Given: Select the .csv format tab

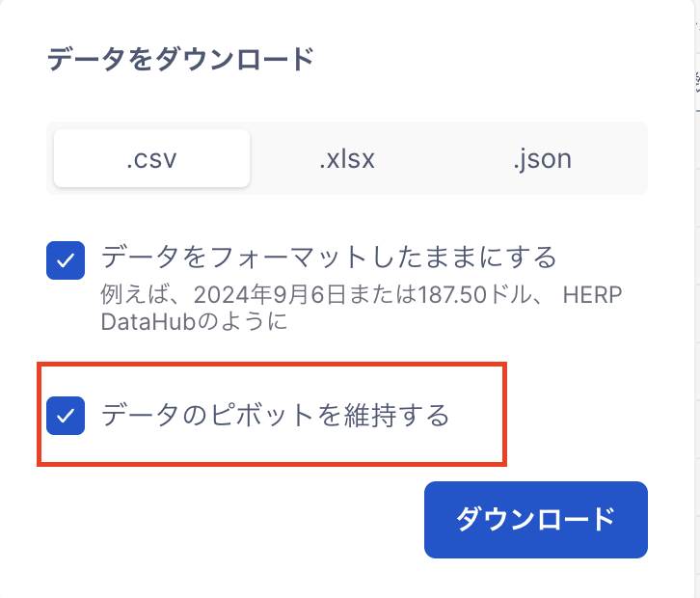Looking at the screenshot, I should click(x=151, y=158).
